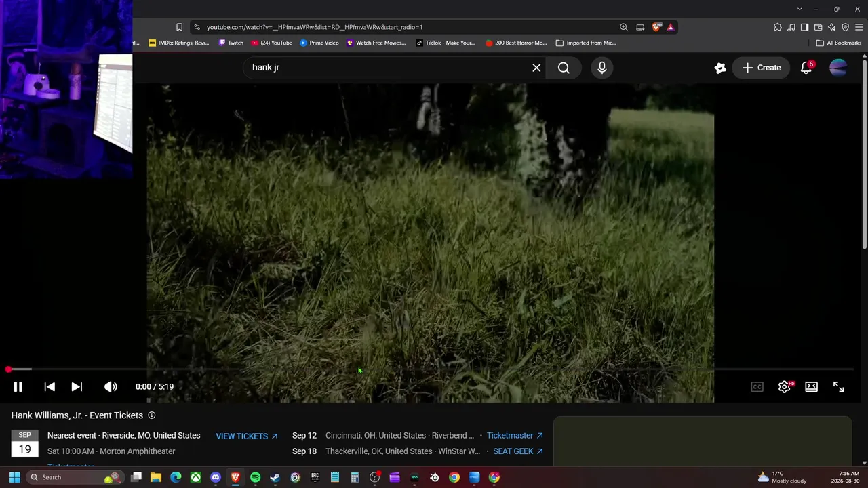Open Ticketmaster link for Cincinnati event
This screenshot has height=488, width=868.
pos(515,436)
